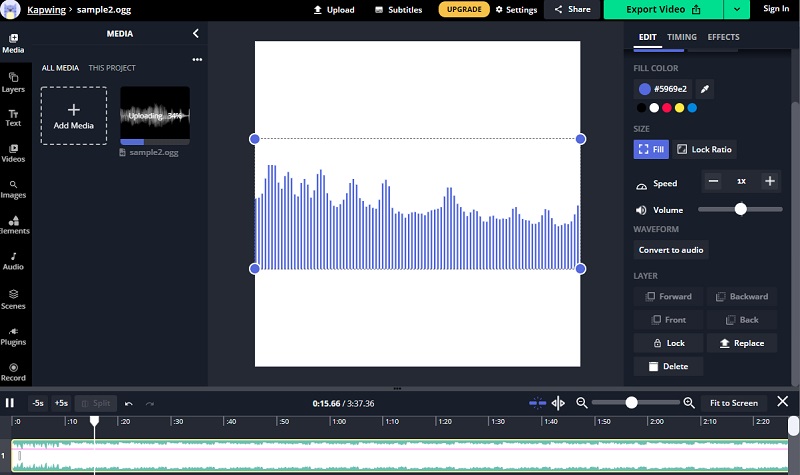
Task: Open the Elements sidebar panel
Action: (13, 224)
